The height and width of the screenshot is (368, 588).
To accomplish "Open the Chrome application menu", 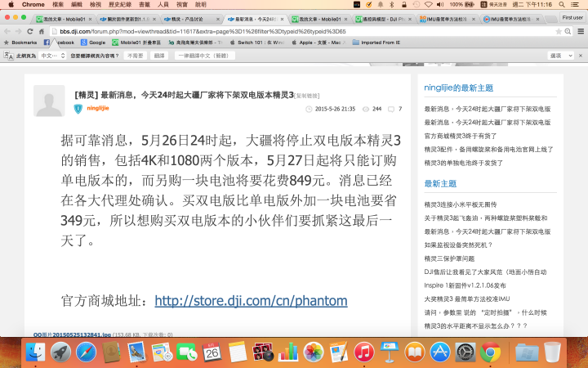I will [33, 5].
